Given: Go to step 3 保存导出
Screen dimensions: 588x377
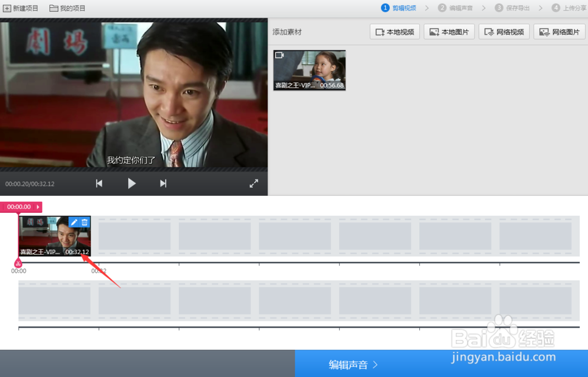Looking at the screenshot, I should [x=512, y=8].
